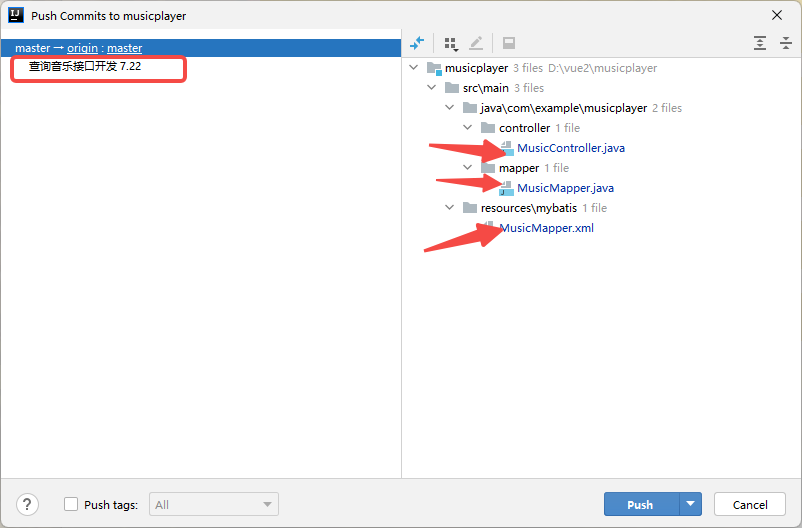Open the Push button dropdown arrow
The height and width of the screenshot is (528, 802).
tap(690, 504)
